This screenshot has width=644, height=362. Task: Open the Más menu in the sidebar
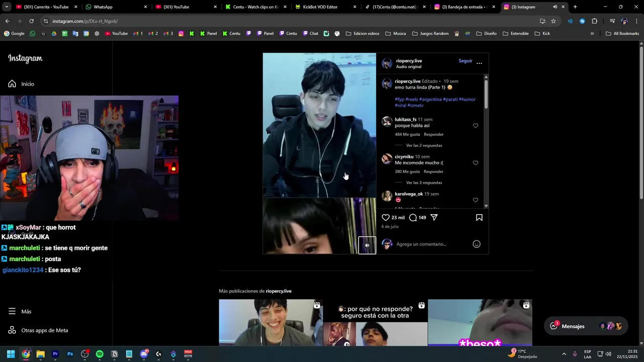point(20,311)
